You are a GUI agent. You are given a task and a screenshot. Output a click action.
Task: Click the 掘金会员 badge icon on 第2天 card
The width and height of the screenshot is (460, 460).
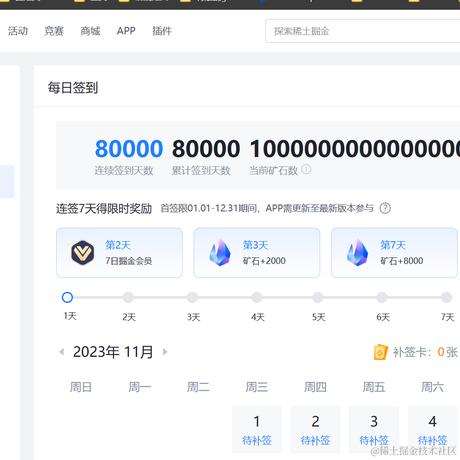point(83,253)
